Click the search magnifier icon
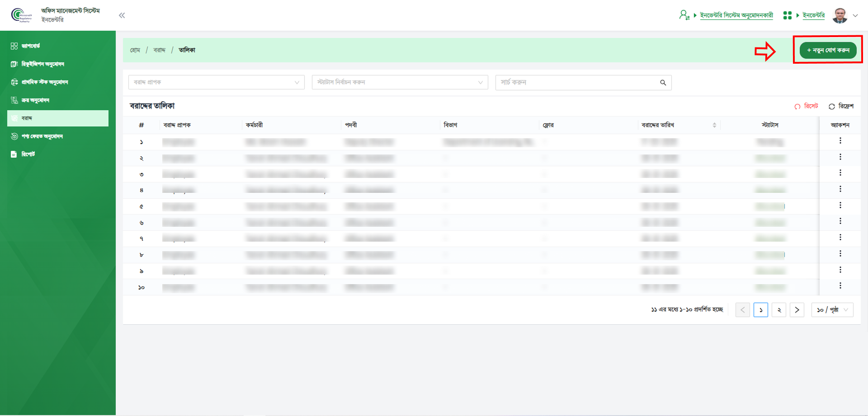 click(x=663, y=83)
